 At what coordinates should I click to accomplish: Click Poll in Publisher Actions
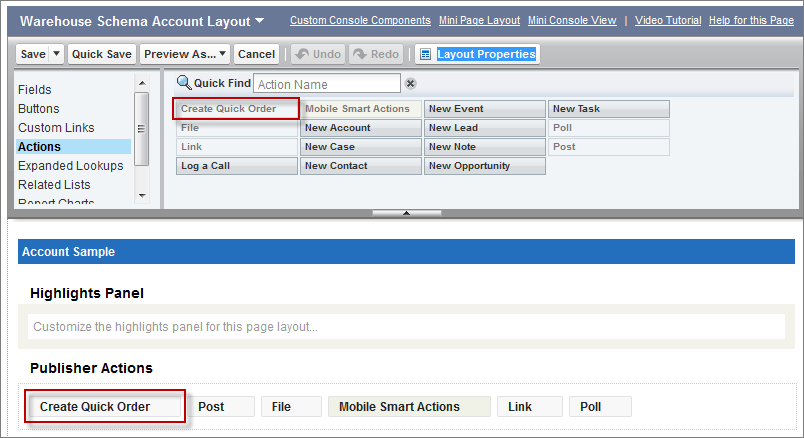click(600, 407)
